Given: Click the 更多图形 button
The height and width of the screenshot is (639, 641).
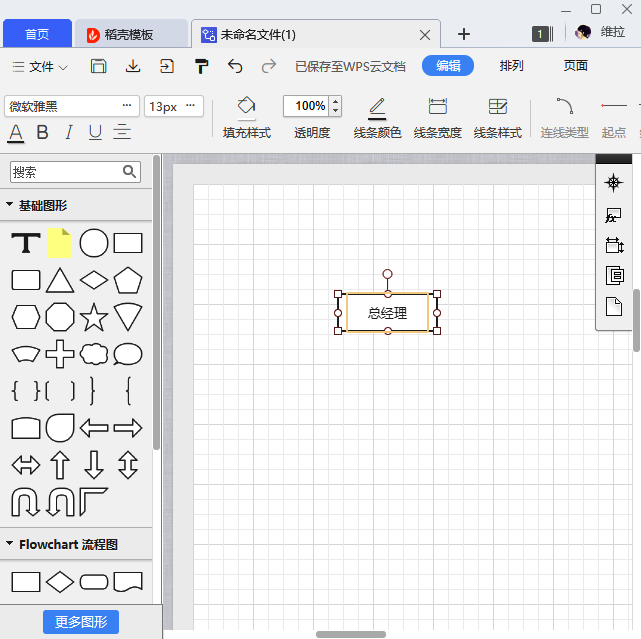Looking at the screenshot, I should point(81,622).
